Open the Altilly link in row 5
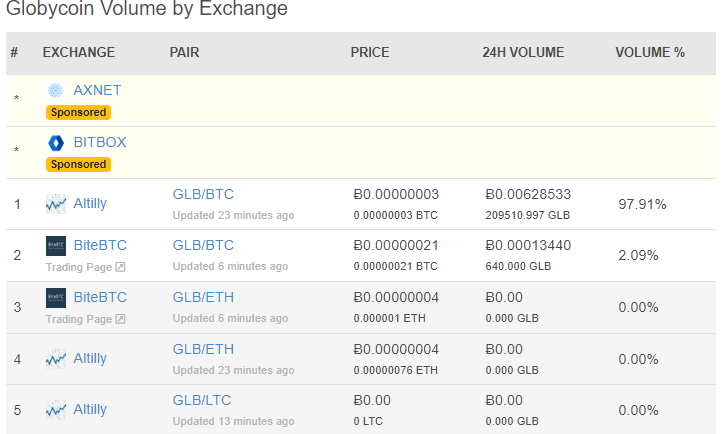 pos(90,410)
